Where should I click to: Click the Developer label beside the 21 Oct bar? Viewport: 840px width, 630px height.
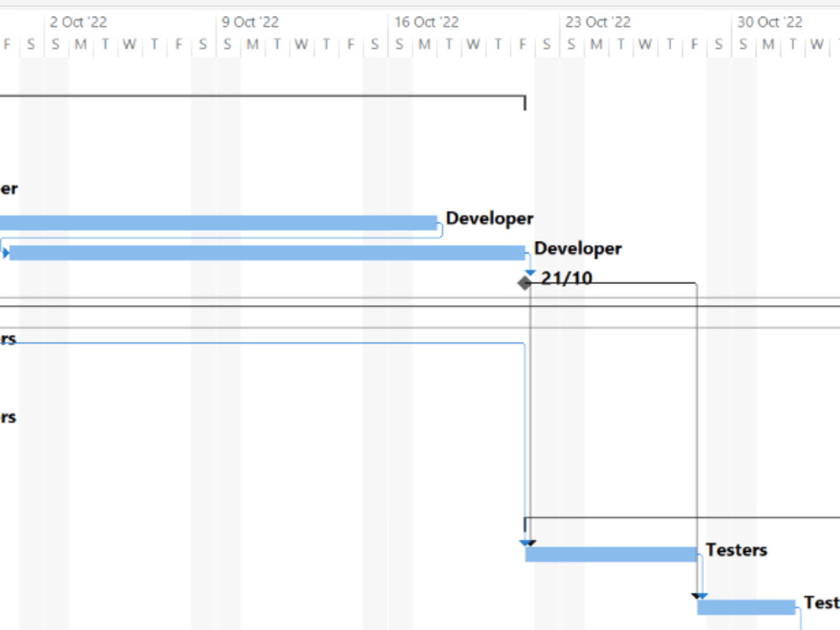tap(578, 249)
